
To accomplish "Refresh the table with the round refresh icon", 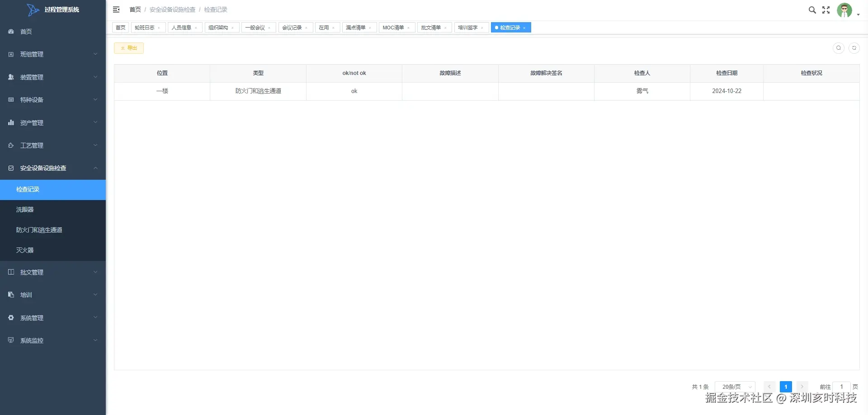I will point(854,48).
